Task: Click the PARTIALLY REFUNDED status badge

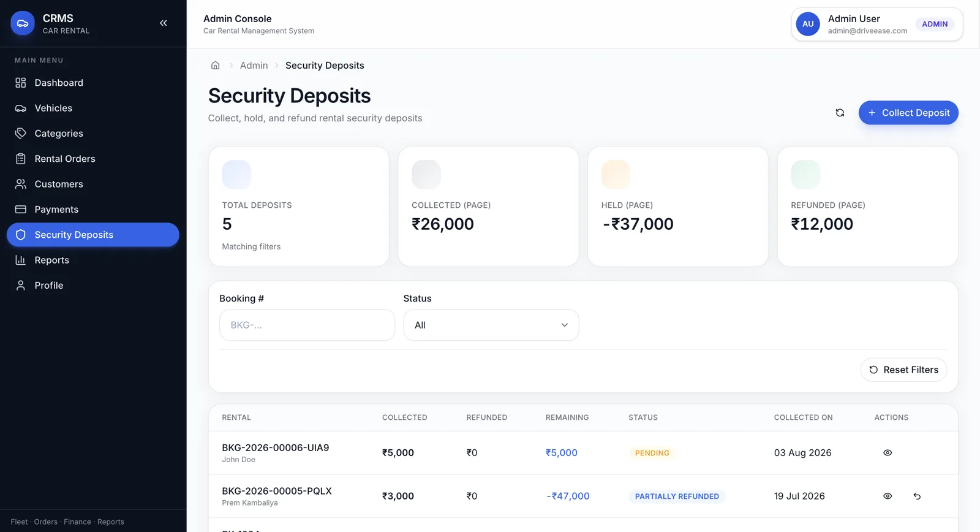Action: pyautogui.click(x=677, y=496)
